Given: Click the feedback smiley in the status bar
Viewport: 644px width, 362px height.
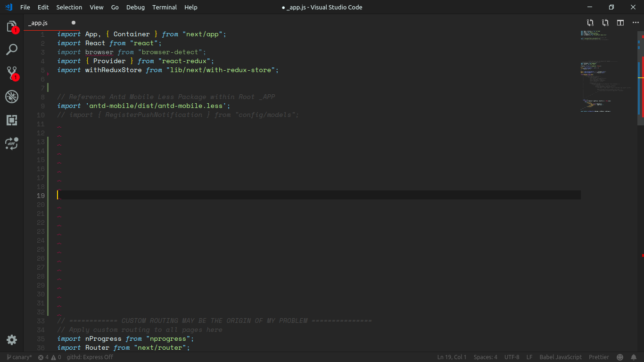Looking at the screenshot, I should click(x=620, y=357).
